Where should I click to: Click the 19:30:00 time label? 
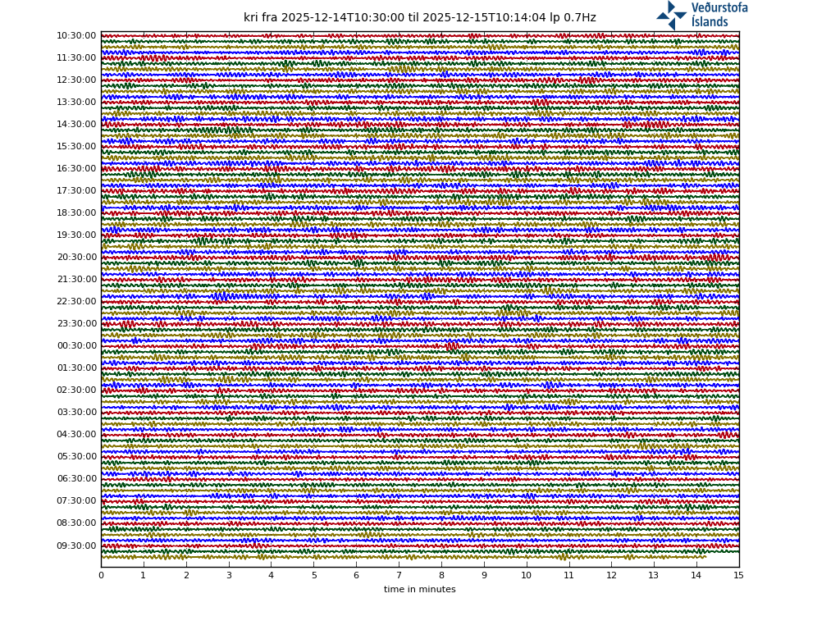[76, 235]
